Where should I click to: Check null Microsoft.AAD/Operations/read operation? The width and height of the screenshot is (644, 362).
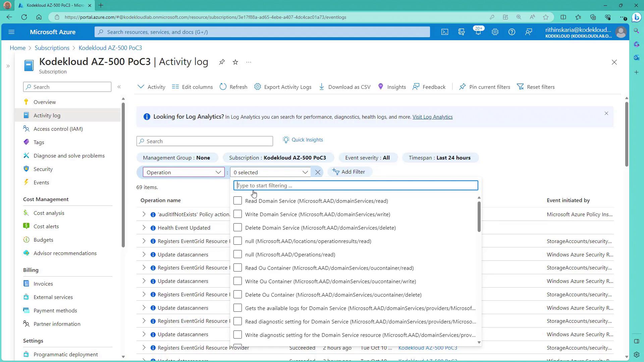tap(237, 254)
